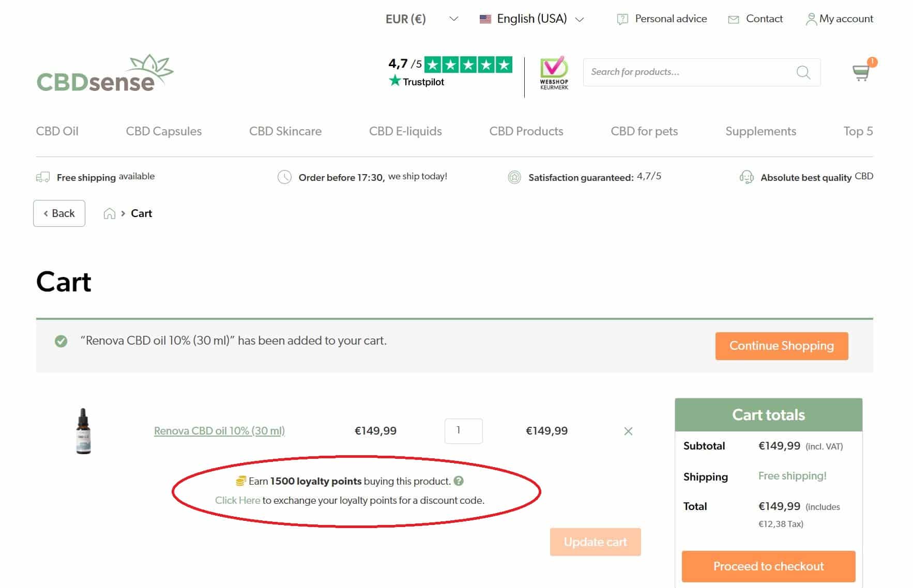Open the English (USA) language dropdown
The image size is (913, 588).
coord(532,19)
